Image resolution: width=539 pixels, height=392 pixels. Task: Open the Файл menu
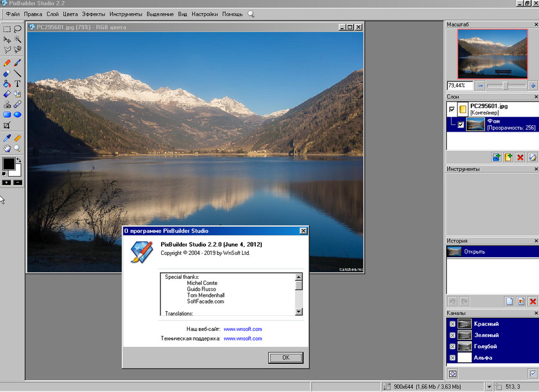click(13, 14)
